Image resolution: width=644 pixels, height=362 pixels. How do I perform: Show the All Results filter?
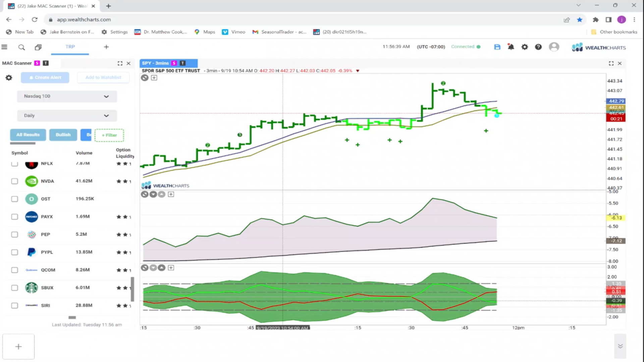[x=28, y=135]
